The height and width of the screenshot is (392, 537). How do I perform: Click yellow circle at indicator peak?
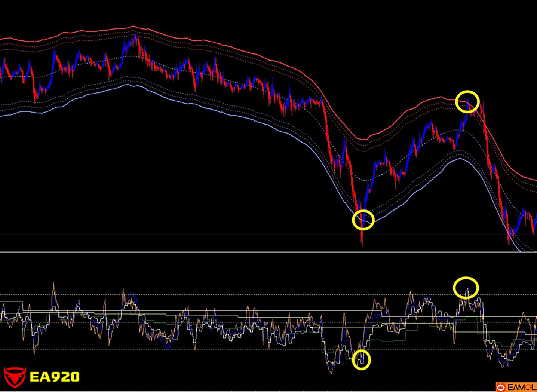tap(466, 288)
